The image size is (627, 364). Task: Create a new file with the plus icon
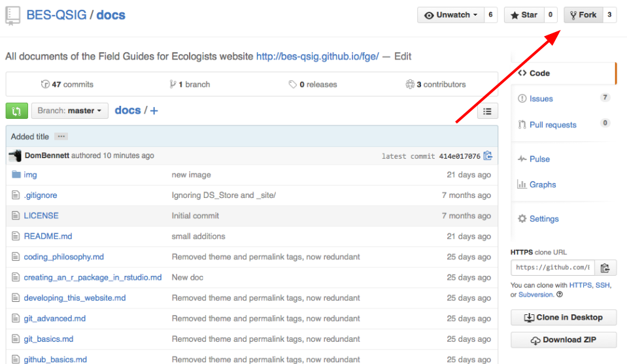(x=154, y=110)
